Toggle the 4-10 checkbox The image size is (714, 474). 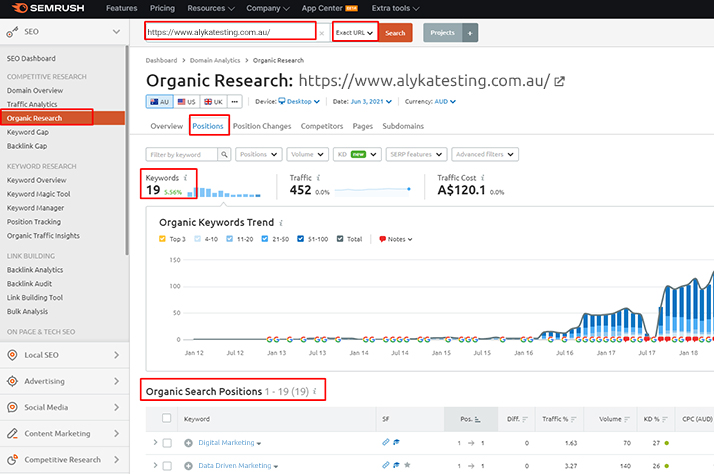[197, 239]
